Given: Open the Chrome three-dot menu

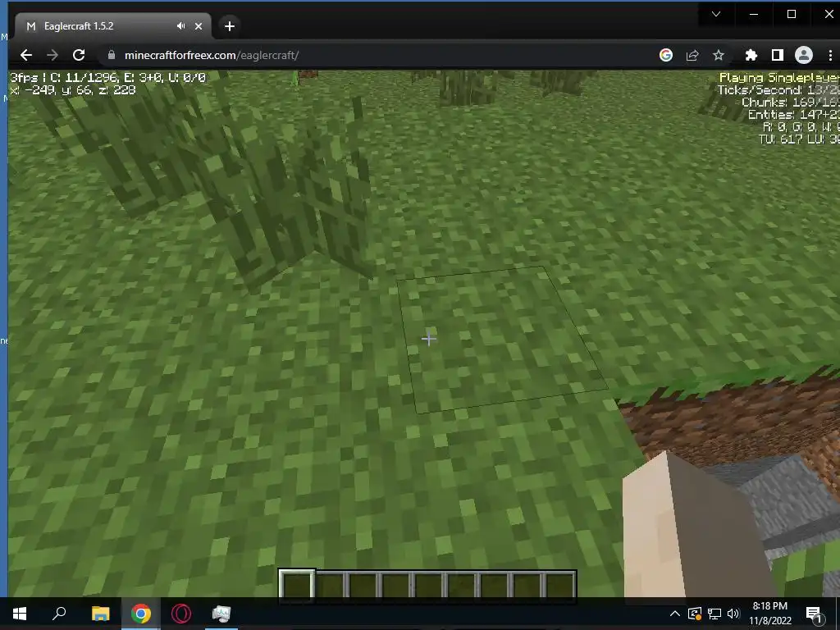Looking at the screenshot, I should [x=830, y=55].
